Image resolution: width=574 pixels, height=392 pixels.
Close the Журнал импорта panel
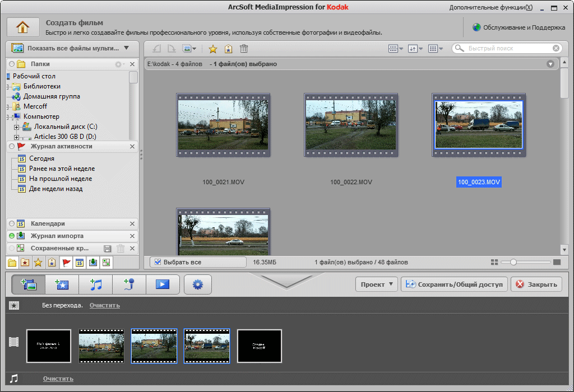pyautogui.click(x=132, y=236)
